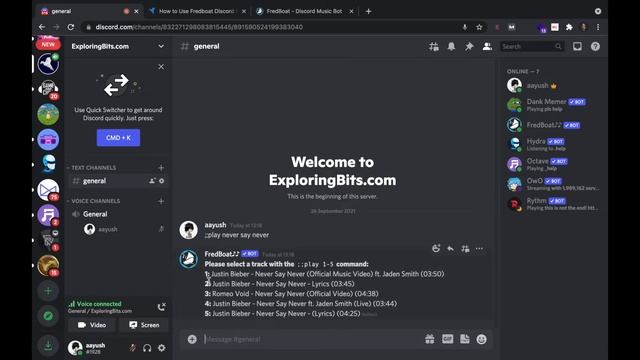
Task: Click FredBoat username in chat message
Action: (222, 254)
